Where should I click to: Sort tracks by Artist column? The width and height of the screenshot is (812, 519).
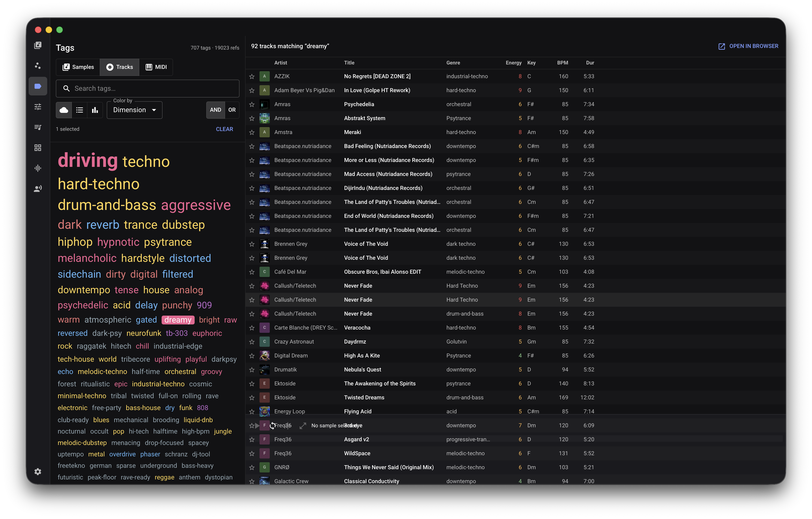281,63
